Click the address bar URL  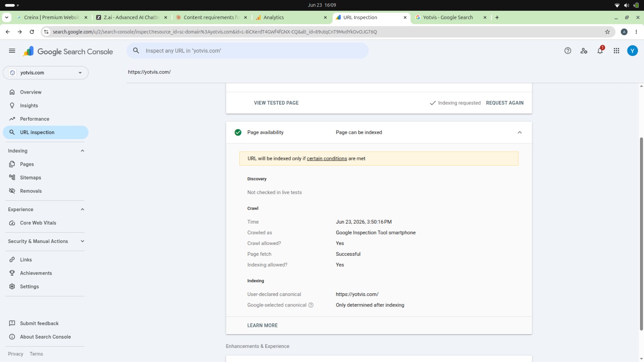coord(215,32)
